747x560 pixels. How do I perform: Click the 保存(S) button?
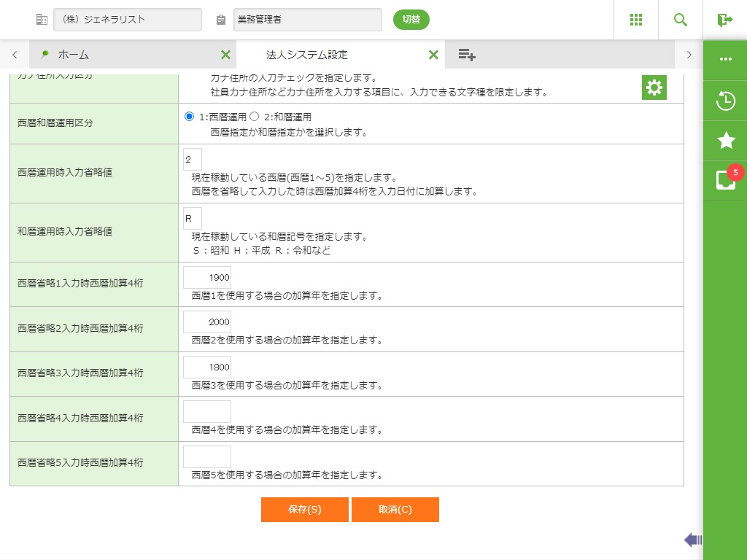click(305, 510)
